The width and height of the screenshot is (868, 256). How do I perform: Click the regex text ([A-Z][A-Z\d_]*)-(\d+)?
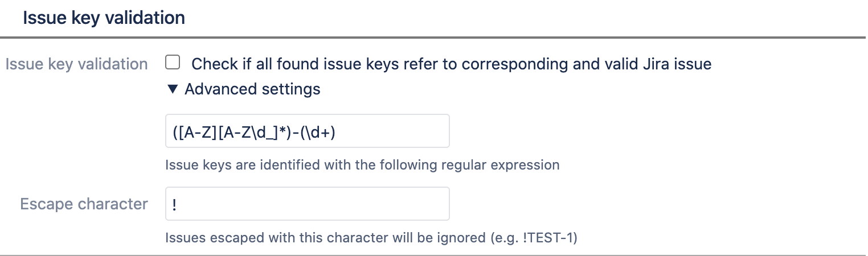coord(259,131)
